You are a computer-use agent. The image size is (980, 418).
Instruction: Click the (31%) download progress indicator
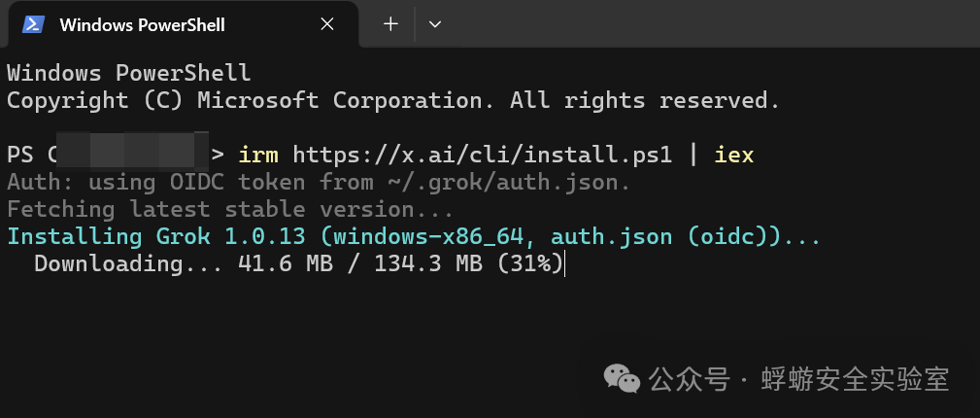(x=529, y=263)
